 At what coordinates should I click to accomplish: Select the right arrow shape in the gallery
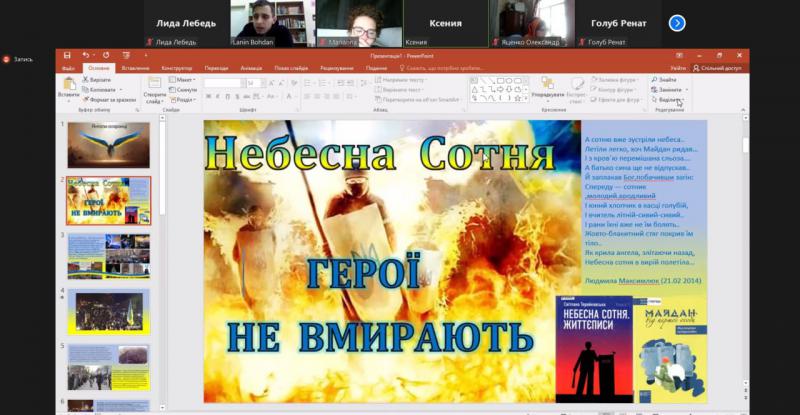pos(501,89)
